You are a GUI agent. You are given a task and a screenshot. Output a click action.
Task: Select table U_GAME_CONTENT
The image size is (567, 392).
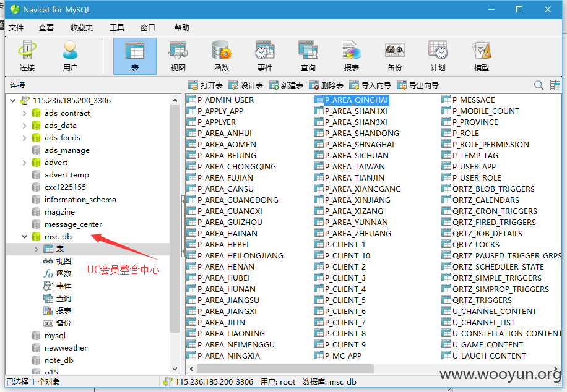point(482,344)
